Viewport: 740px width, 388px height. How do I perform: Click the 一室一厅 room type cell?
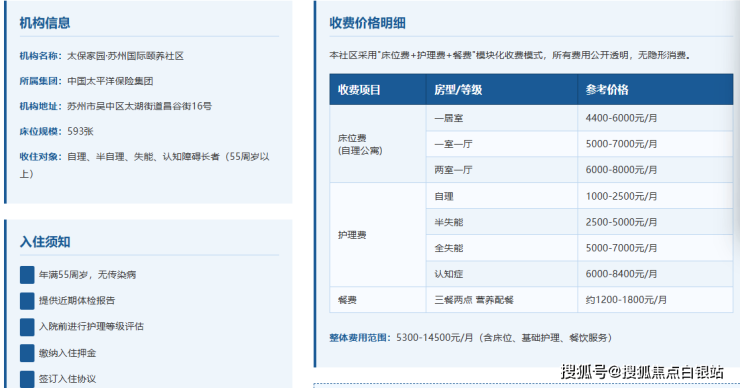[x=502, y=144]
